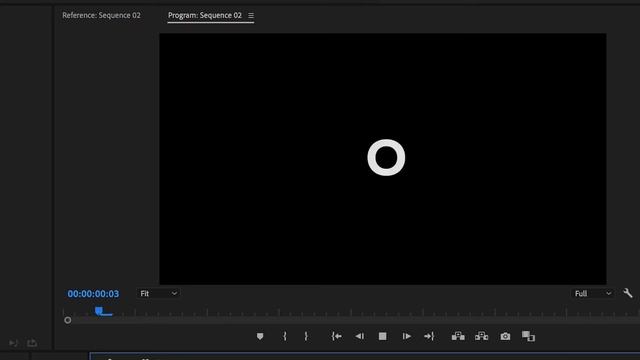Image resolution: width=640 pixels, height=360 pixels.
Task: Stop playback with the square button
Action: pyautogui.click(x=382, y=336)
